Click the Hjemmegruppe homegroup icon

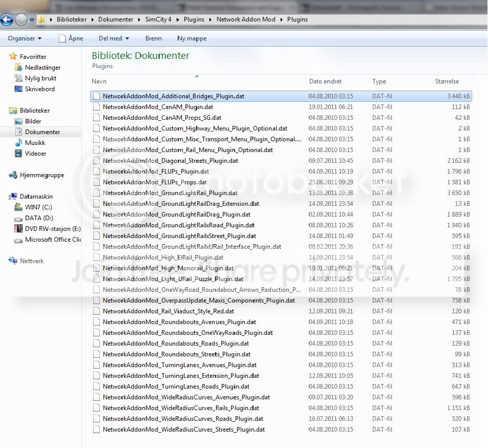tap(13, 175)
